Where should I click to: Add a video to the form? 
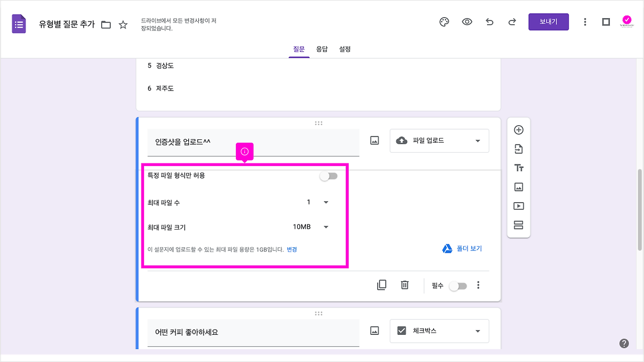[x=518, y=206]
